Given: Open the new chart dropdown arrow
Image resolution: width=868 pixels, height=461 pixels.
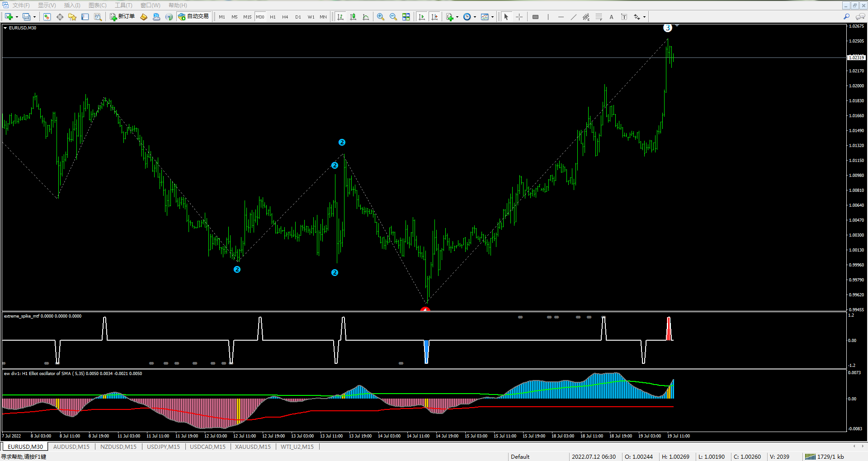Looking at the screenshot, I should click(17, 17).
